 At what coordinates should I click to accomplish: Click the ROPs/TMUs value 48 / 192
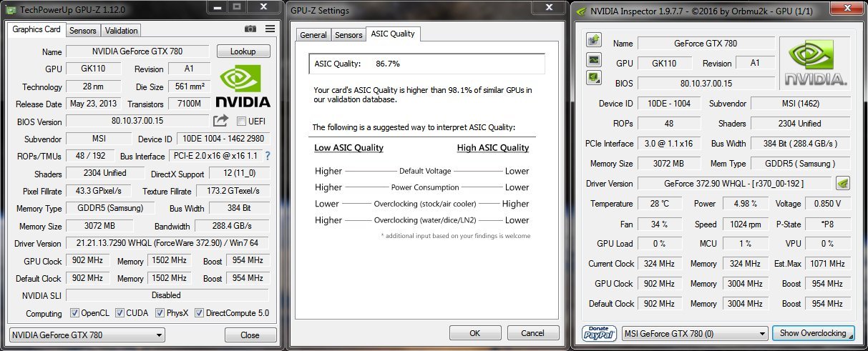(x=89, y=156)
